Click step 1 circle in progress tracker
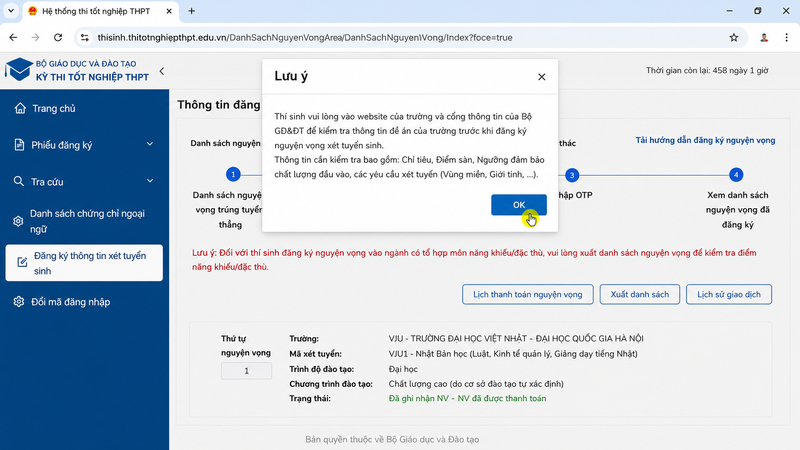 point(233,174)
